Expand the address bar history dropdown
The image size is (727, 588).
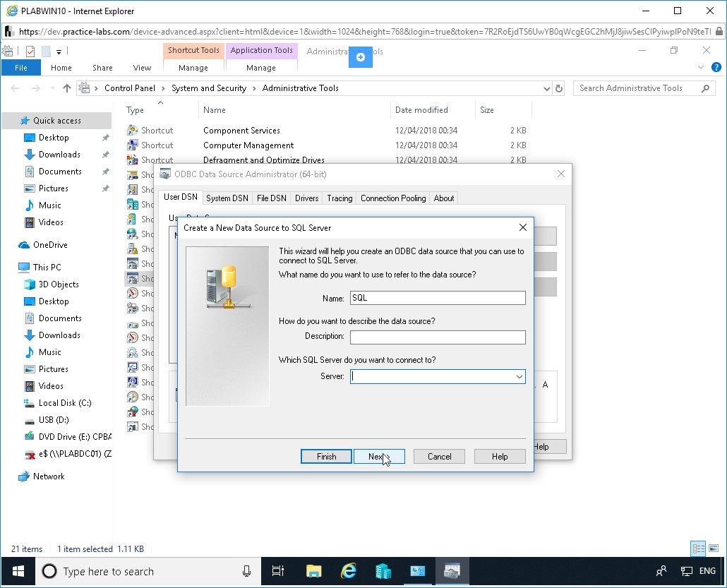[546, 88]
